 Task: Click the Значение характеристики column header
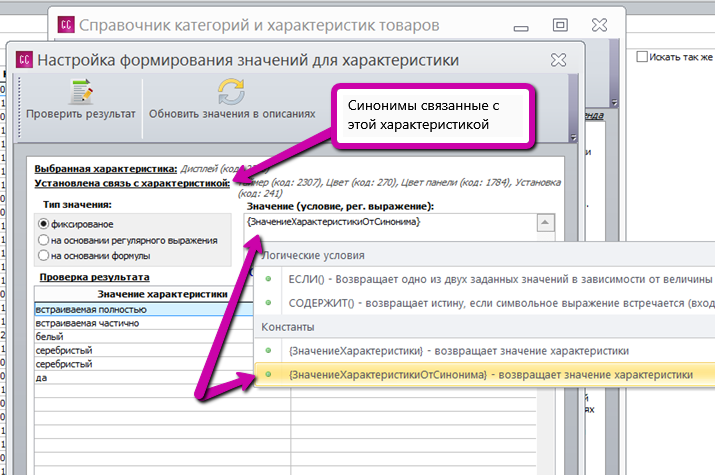162,294
